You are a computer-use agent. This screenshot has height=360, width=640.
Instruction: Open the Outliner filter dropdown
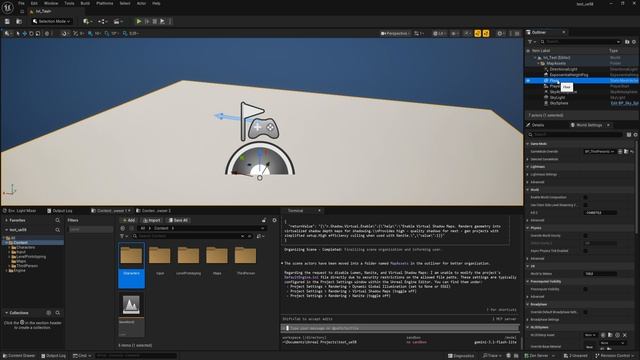tap(531, 42)
